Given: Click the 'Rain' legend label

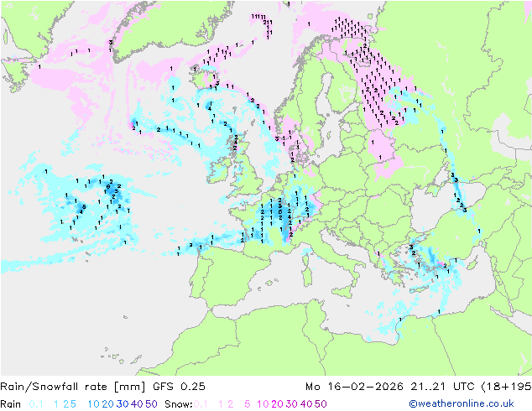Looking at the screenshot, I should pos(11,404).
